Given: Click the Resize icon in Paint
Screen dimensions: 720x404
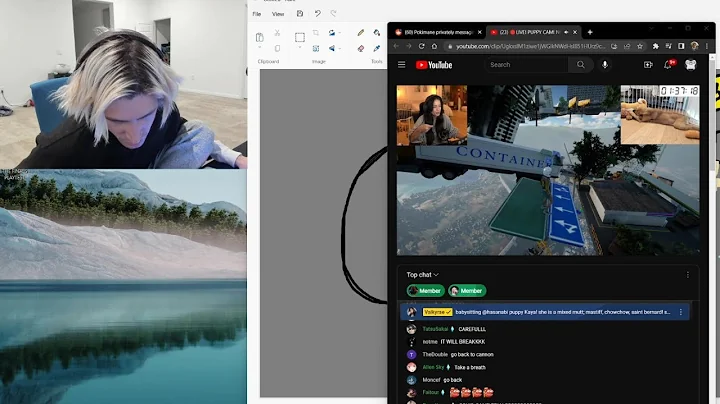Looking at the screenshot, I should click(316, 48).
